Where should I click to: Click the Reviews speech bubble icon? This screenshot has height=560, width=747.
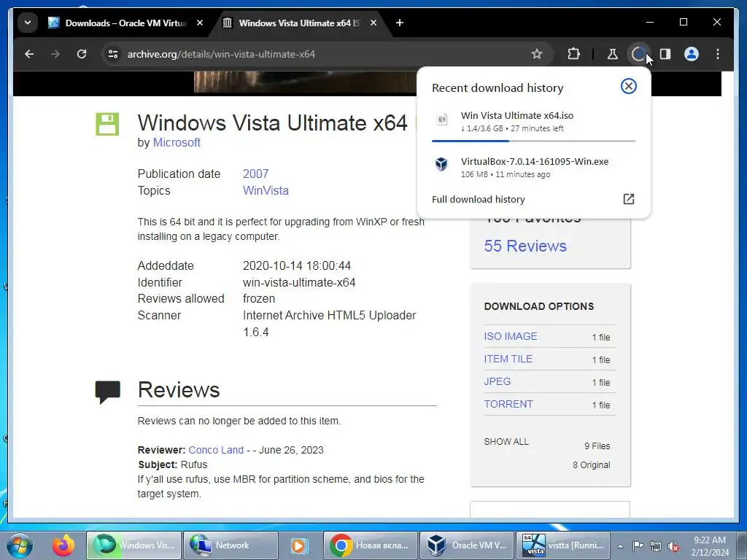coord(108,392)
